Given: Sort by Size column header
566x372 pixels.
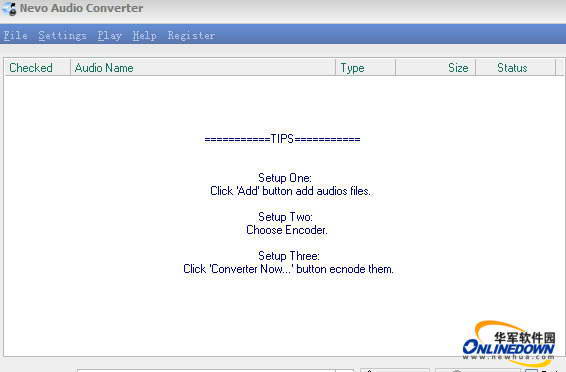Looking at the screenshot, I should click(x=435, y=67).
